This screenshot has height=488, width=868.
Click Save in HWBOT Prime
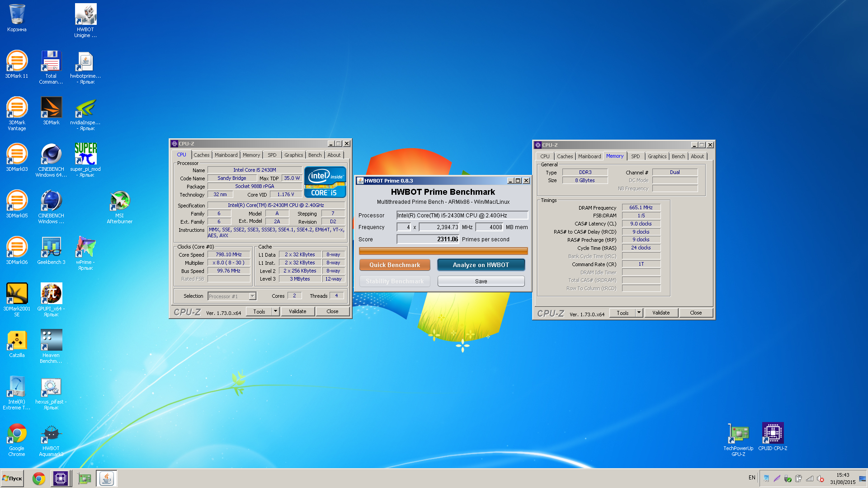click(x=481, y=281)
